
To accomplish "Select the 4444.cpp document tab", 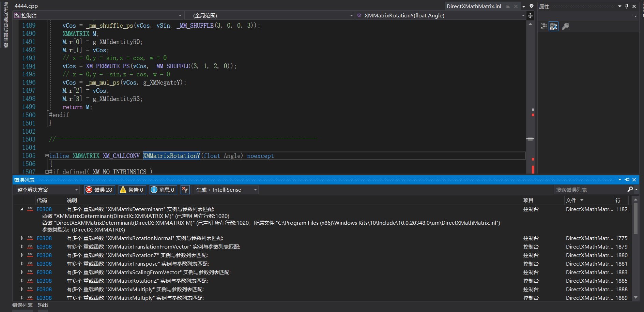I will coord(26,6).
